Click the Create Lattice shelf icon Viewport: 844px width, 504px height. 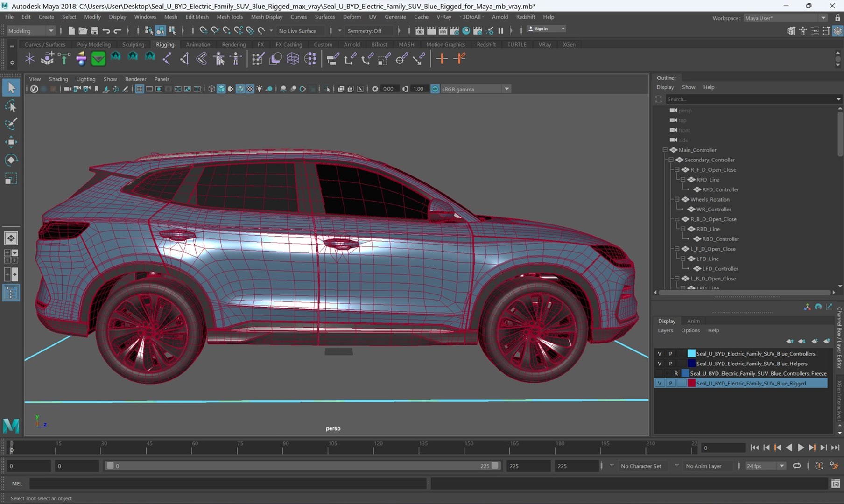[x=293, y=59]
